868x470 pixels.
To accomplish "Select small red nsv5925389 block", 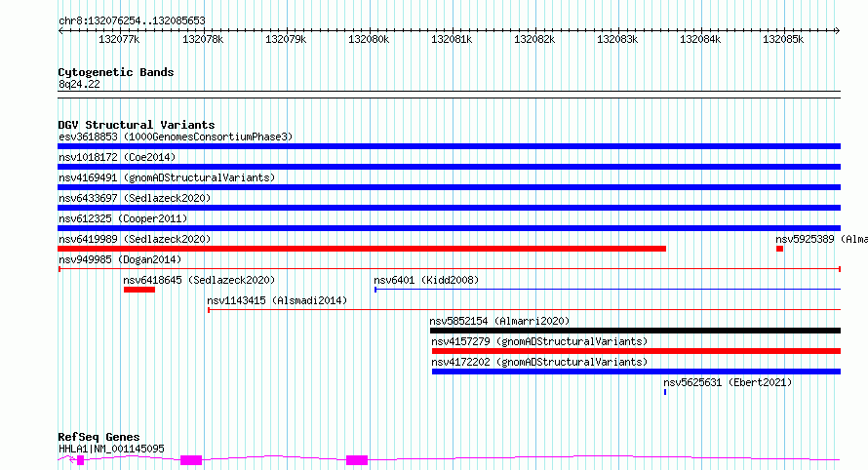I will [x=779, y=249].
